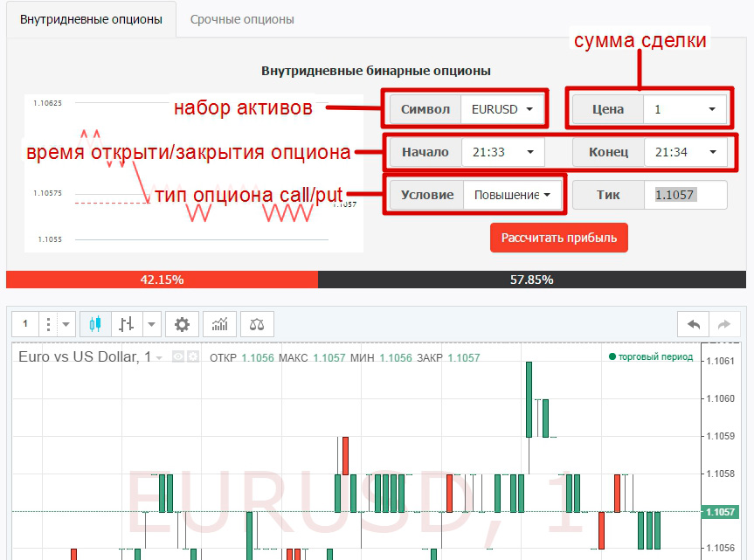Select the bar chart style icon

[x=127, y=324]
